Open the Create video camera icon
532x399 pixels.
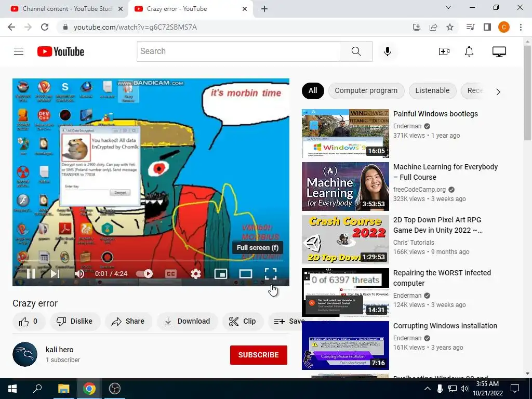point(444,51)
